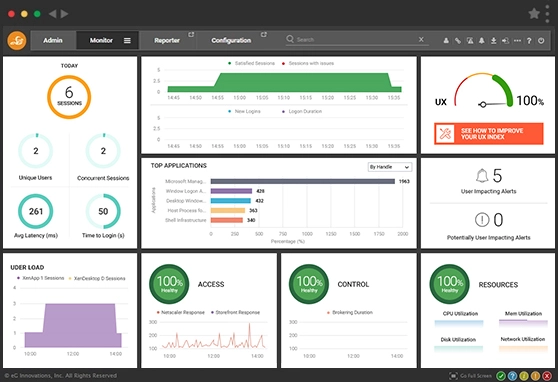Click the red critical status icon
This screenshot has width=558, height=382.
click(x=547, y=376)
